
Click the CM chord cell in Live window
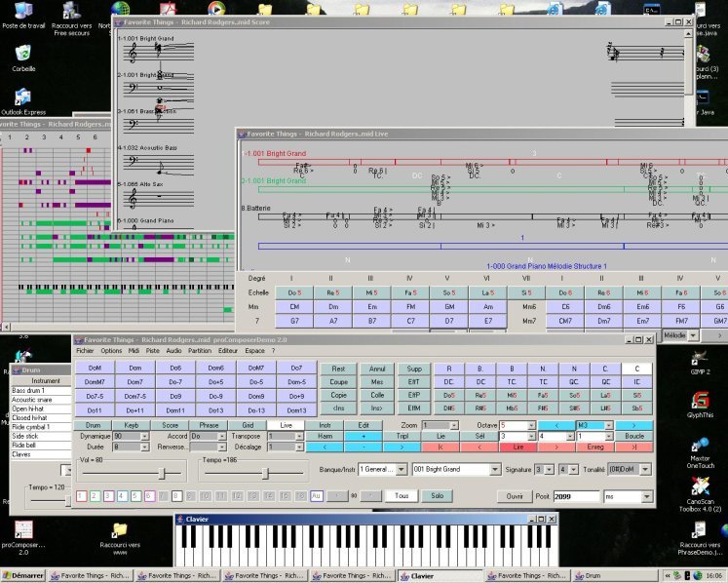pos(295,307)
